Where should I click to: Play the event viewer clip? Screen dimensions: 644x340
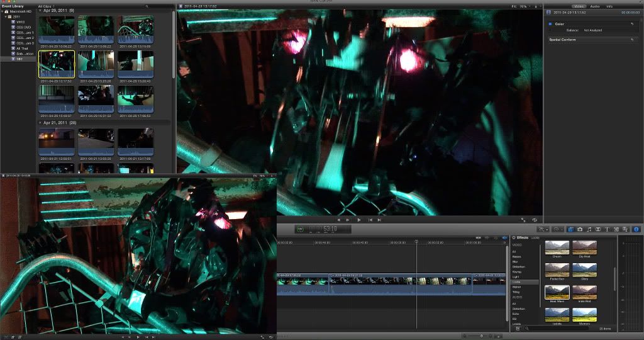[138, 337]
